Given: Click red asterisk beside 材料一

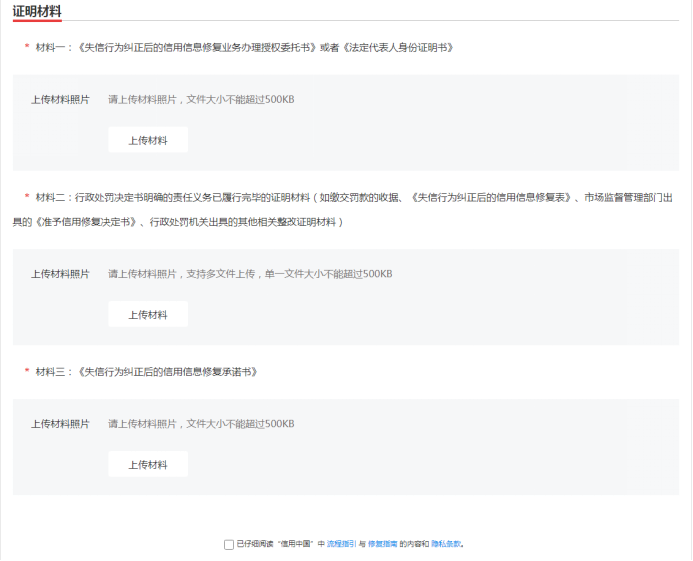Looking at the screenshot, I should tap(27, 48).
